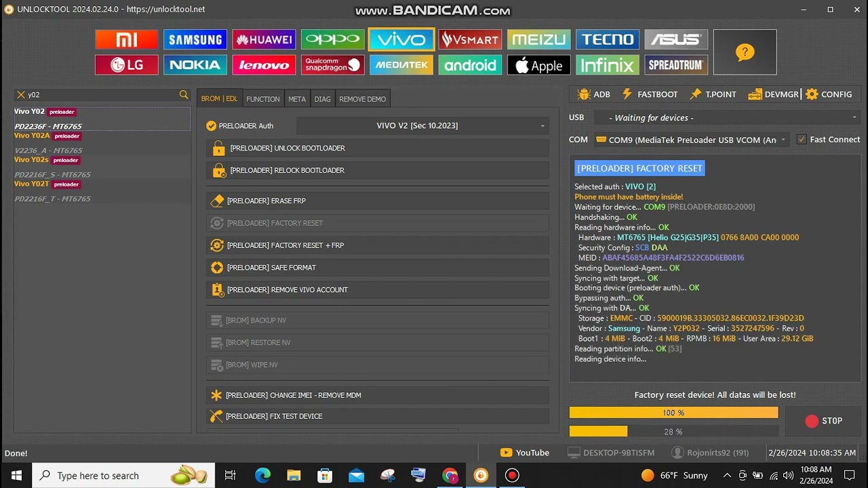Click the yellow 100% progress bar
This screenshot has height=488, width=868.
[x=673, y=413]
